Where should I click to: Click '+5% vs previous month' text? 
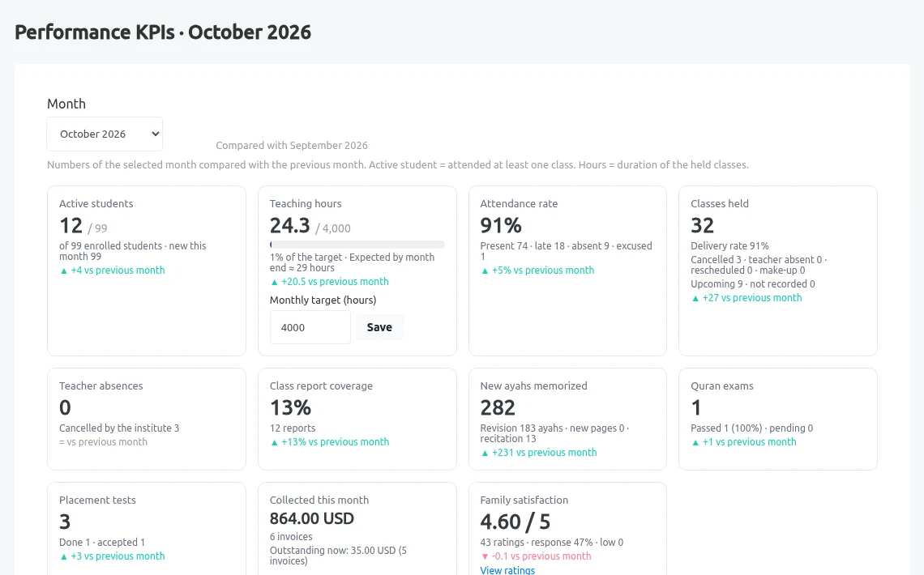coord(537,270)
